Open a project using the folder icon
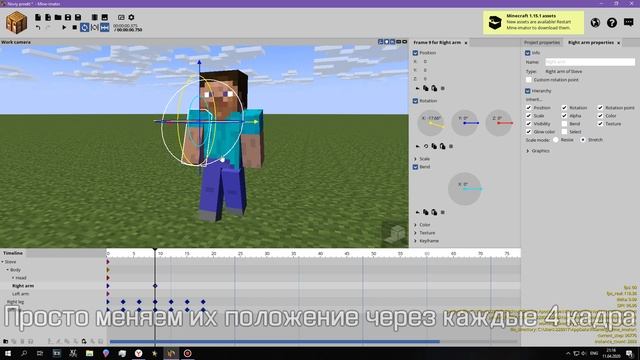This screenshot has width=640, height=360. tap(58, 18)
